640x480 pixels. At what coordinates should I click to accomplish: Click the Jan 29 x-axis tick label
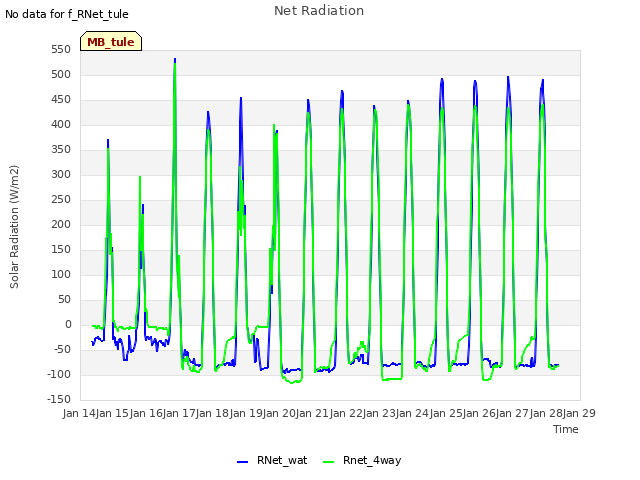click(x=579, y=413)
